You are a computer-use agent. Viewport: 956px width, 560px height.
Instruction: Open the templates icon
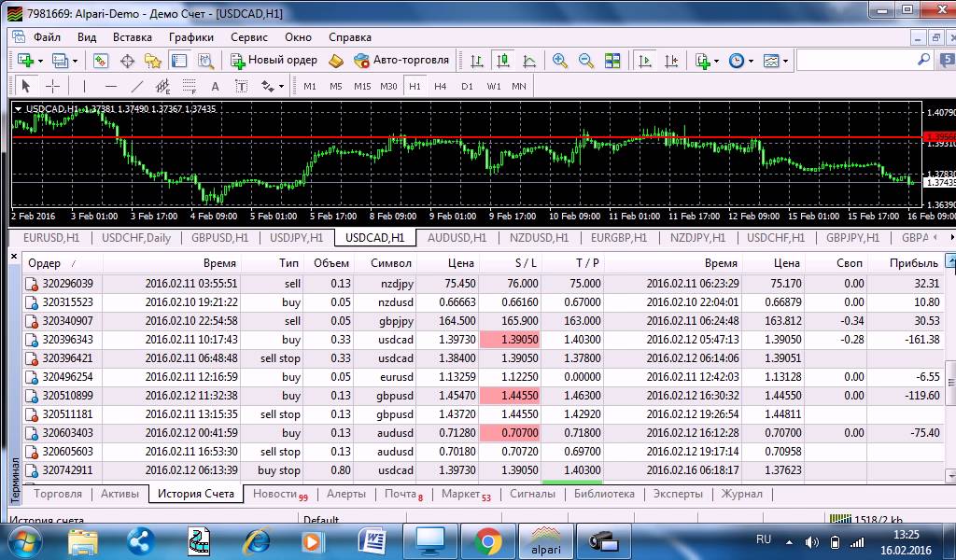coord(771,61)
